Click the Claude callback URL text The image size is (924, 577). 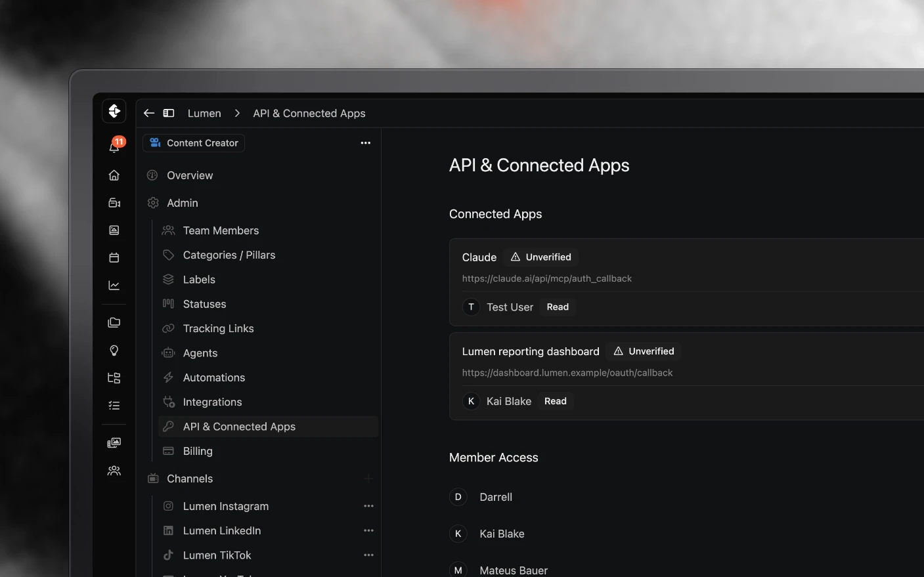click(547, 278)
